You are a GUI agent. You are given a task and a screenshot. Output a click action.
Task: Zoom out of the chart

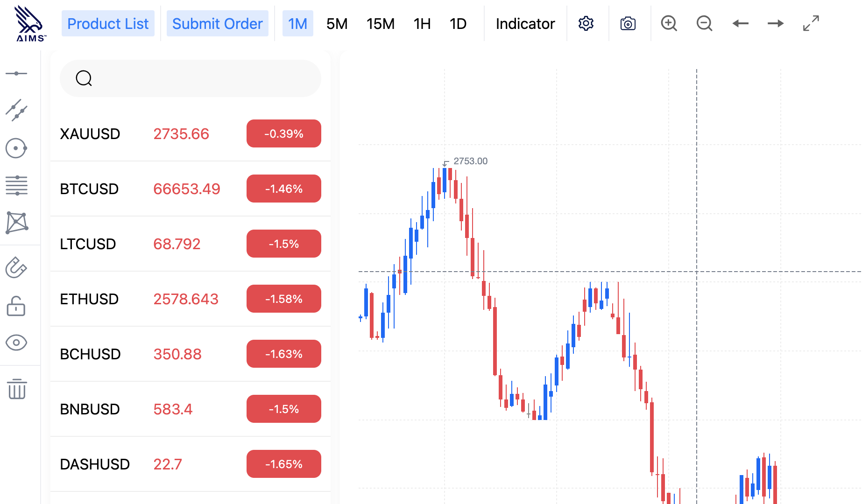tap(704, 23)
